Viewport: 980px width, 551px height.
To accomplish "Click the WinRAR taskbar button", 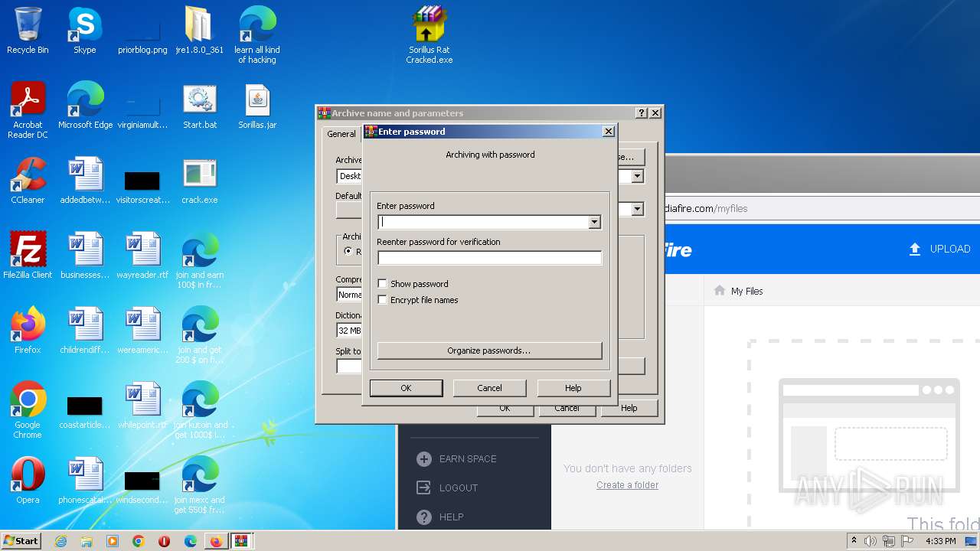I will [x=241, y=541].
